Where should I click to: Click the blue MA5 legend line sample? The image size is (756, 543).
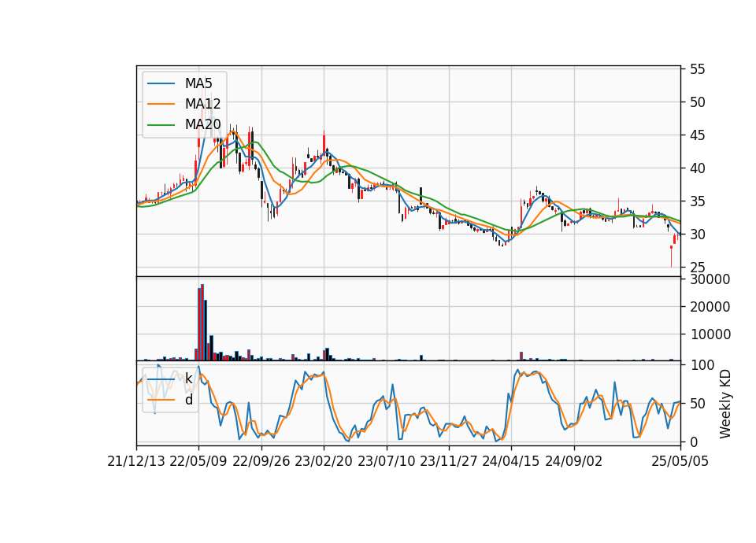[161, 83]
